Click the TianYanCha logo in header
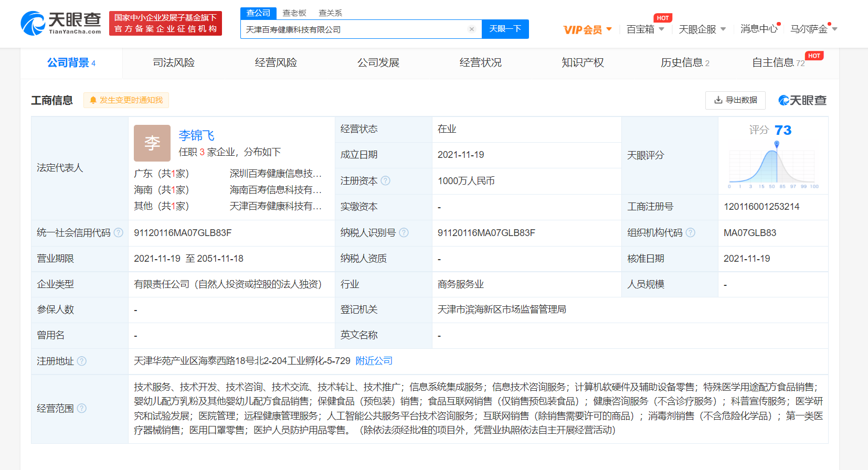 pos(61,24)
